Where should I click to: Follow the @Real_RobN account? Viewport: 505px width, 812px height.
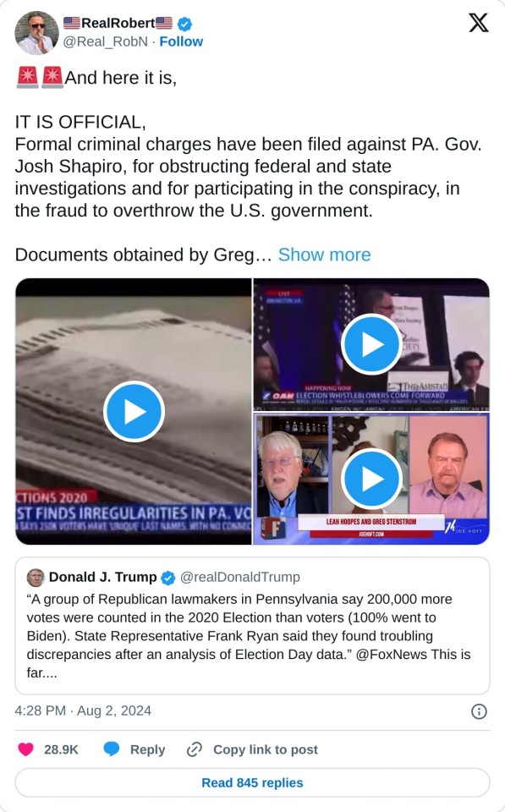pos(181,42)
